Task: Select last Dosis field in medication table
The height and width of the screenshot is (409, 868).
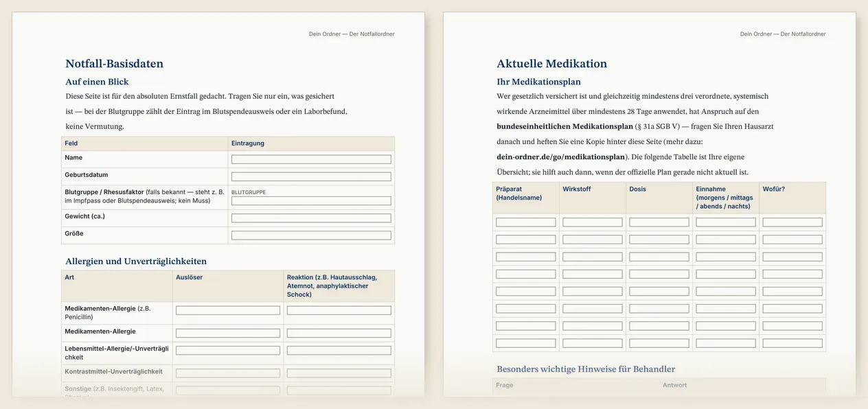Action: pyautogui.click(x=659, y=343)
